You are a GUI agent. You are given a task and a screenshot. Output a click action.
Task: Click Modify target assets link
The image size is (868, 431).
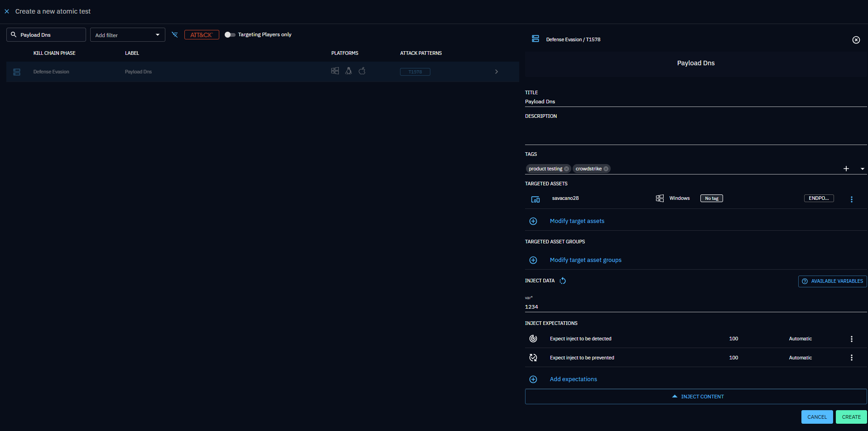pos(577,221)
